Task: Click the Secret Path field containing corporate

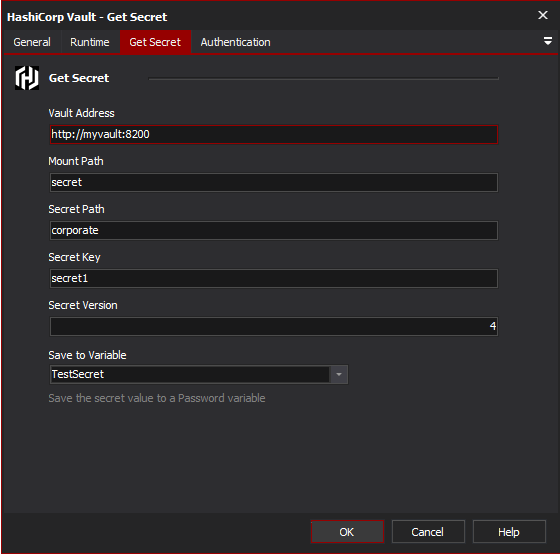Action: coord(274,230)
